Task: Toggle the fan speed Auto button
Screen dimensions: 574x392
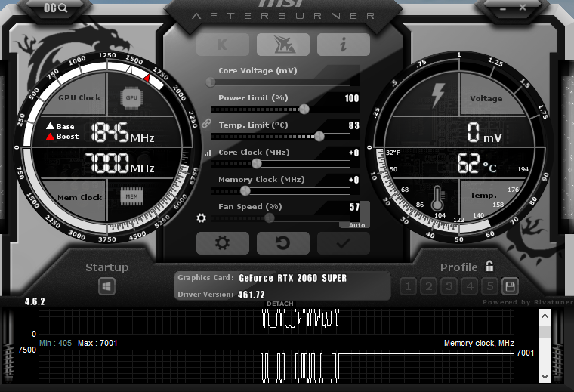Action: 356,225
